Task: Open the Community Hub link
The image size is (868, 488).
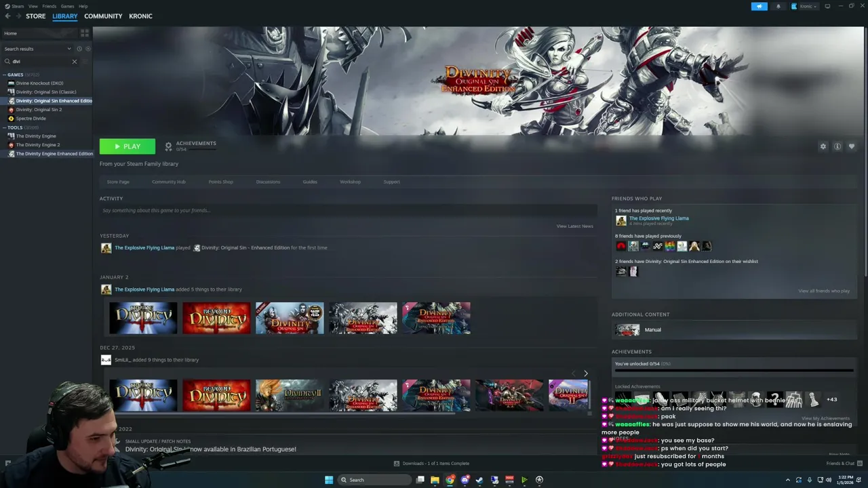Action: [x=169, y=182]
